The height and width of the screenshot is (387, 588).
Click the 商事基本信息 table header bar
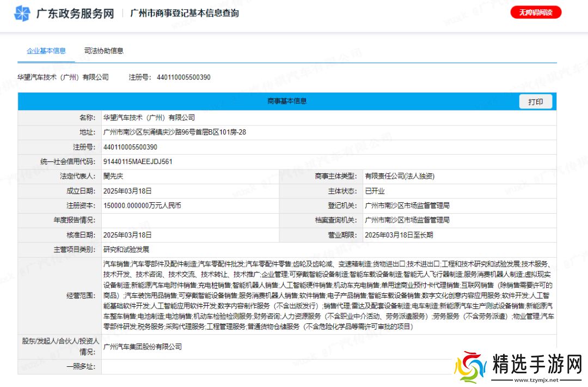pos(287,101)
